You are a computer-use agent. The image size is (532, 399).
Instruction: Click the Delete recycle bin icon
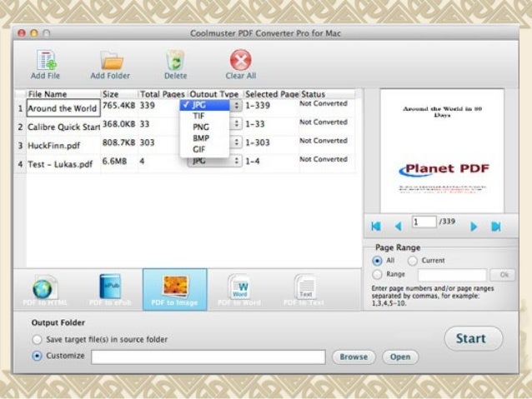pos(175,60)
